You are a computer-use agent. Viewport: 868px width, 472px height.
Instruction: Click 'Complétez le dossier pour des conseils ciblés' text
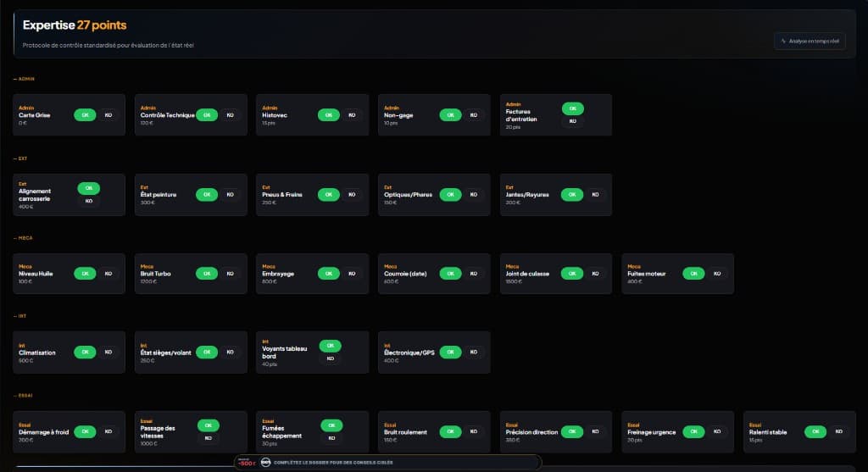coord(333,462)
